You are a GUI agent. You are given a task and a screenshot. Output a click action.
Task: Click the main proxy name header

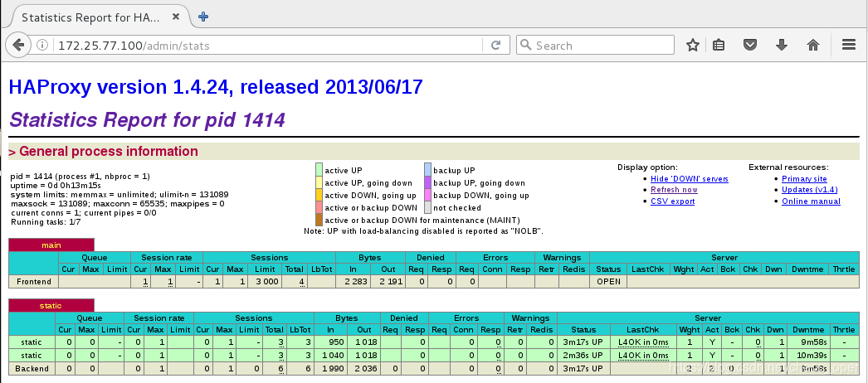51,245
